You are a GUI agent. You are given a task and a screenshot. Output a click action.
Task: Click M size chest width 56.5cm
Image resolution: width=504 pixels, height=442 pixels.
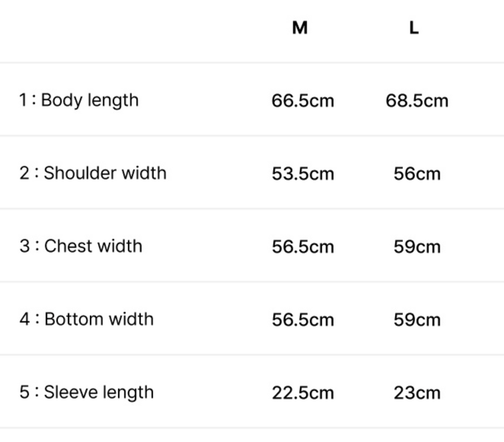303,247
